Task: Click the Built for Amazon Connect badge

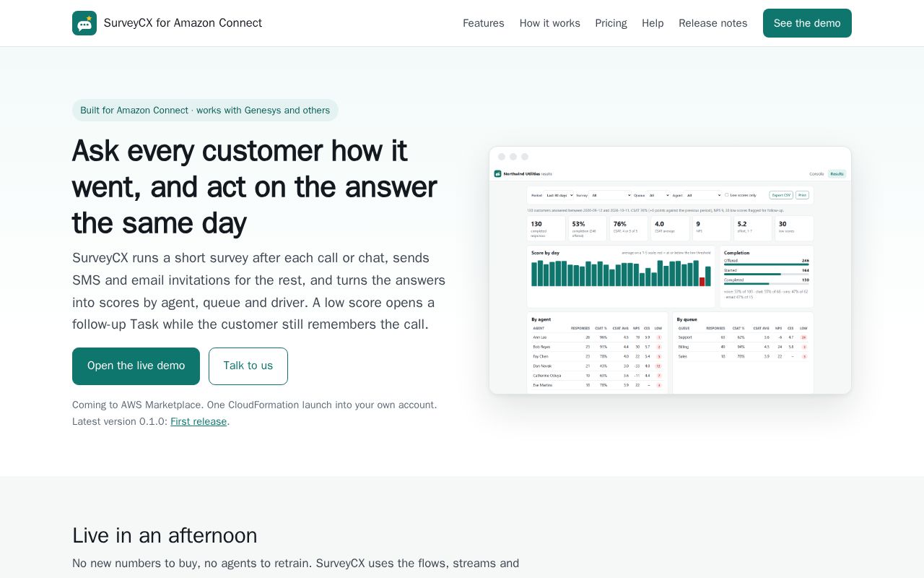Action: [205, 110]
